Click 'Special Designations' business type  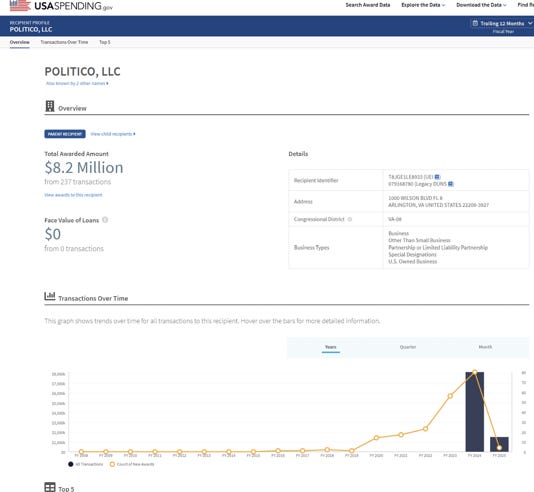(x=412, y=255)
